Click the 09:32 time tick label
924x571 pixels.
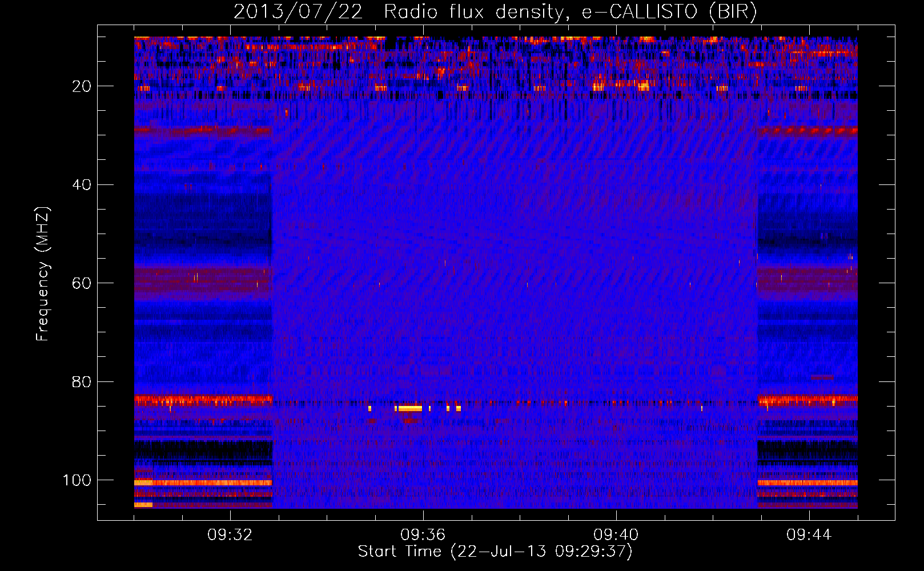[x=230, y=535]
